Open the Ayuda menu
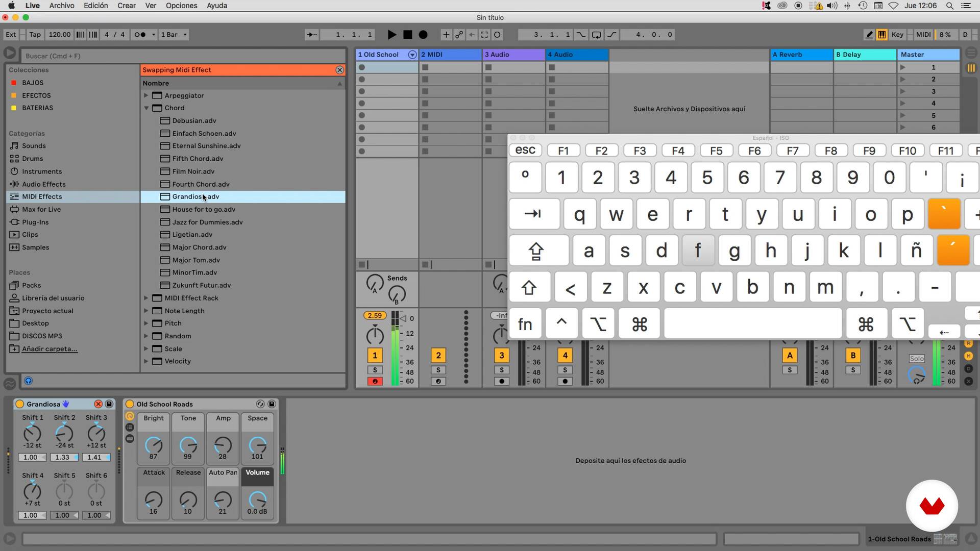This screenshot has height=551, width=980. coord(217,6)
